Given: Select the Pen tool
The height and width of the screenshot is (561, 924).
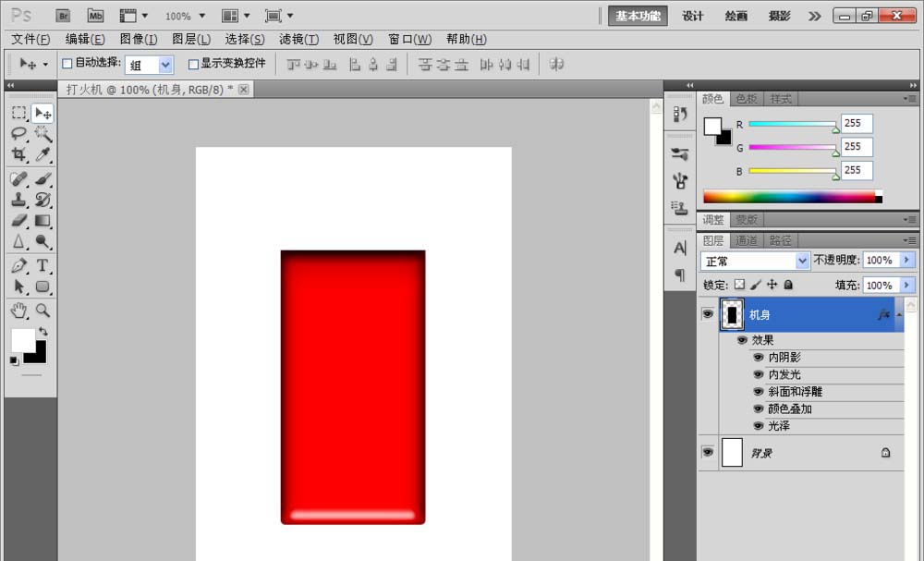Looking at the screenshot, I should (20, 265).
